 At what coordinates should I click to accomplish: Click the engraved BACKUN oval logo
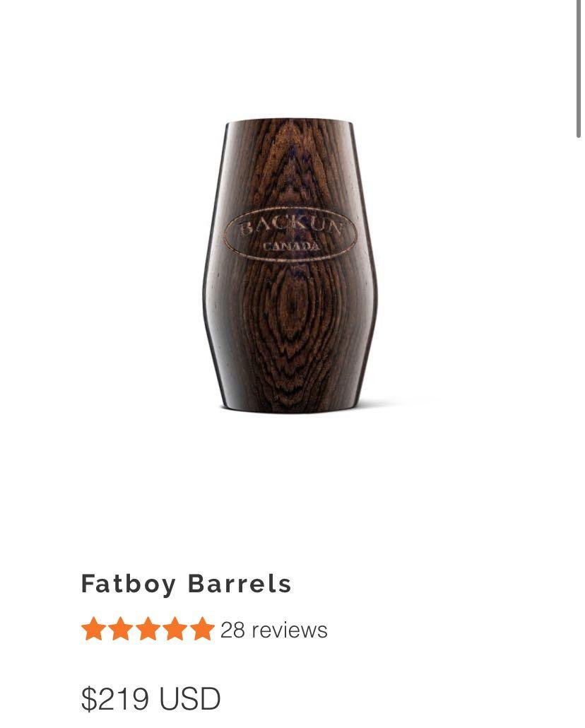(x=290, y=235)
